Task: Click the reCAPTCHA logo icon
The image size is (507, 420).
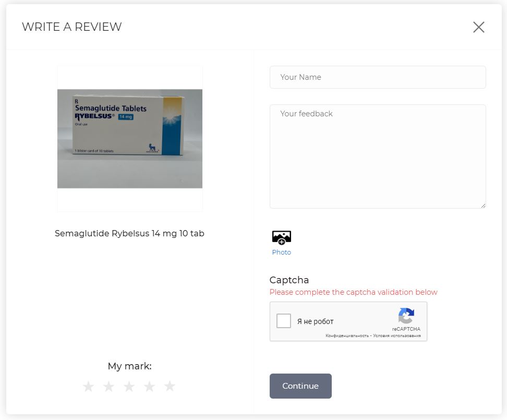Action: pos(406,316)
